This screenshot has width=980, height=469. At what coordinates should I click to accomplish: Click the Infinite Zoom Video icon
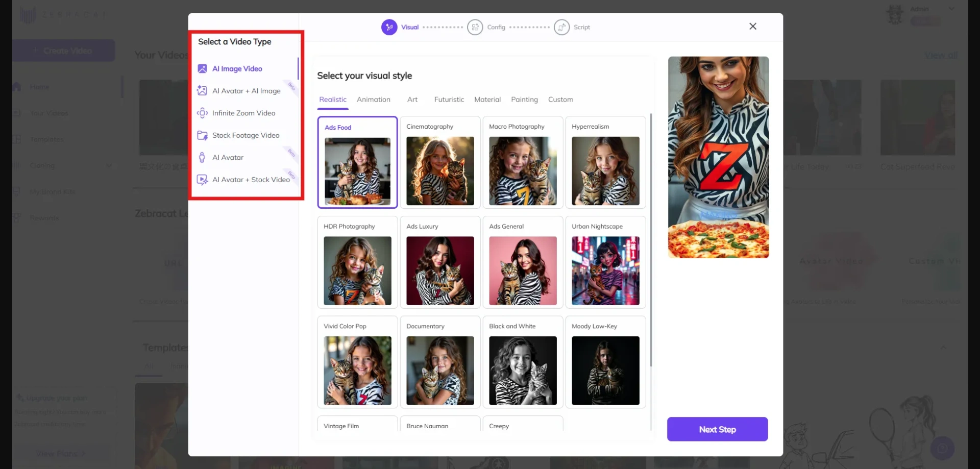pos(202,113)
